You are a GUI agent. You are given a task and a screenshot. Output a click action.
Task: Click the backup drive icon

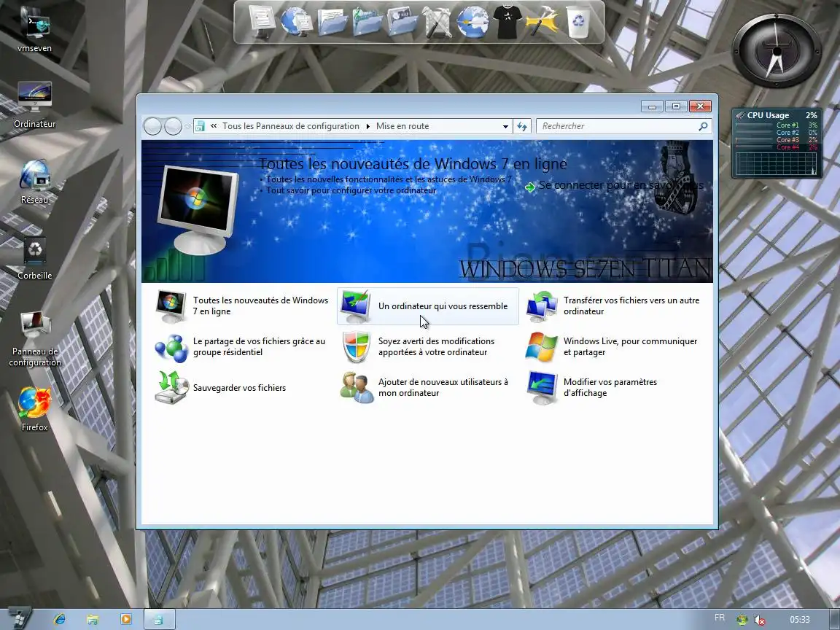171,387
